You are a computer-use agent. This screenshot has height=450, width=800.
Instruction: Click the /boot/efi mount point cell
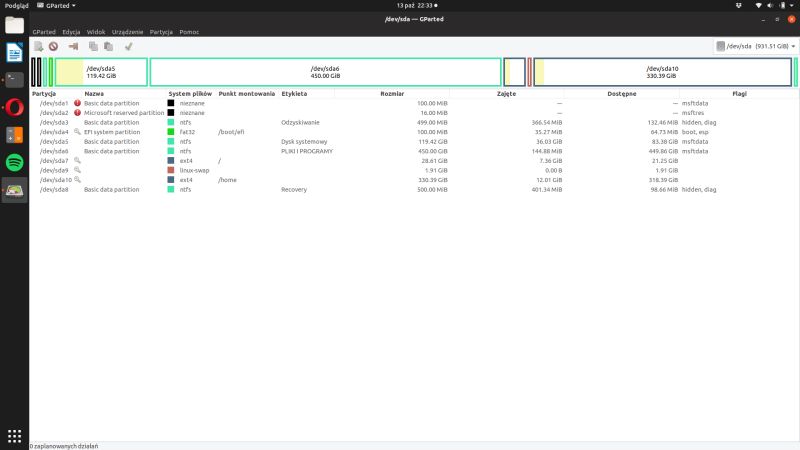tap(231, 132)
